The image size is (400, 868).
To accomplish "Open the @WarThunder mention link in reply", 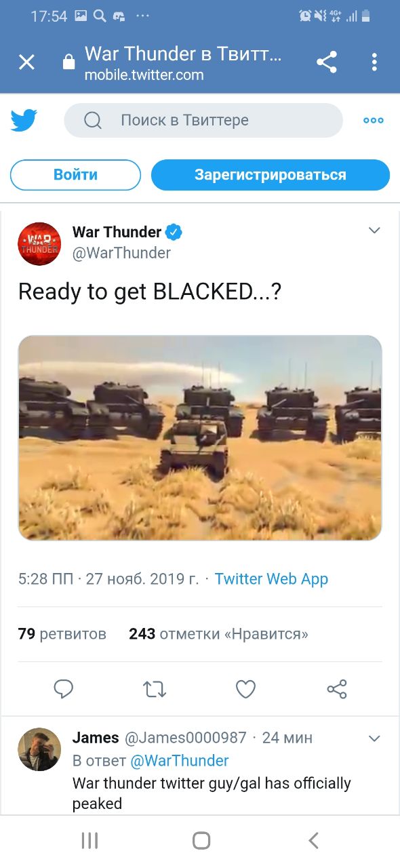I will tap(179, 761).
